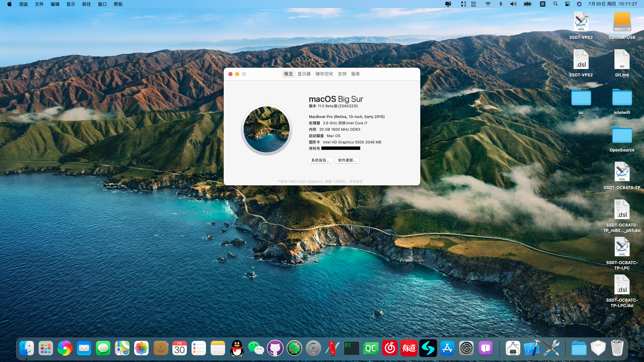644x362 pixels.
Task: Switch to the 支持 tab
Action: click(x=342, y=74)
